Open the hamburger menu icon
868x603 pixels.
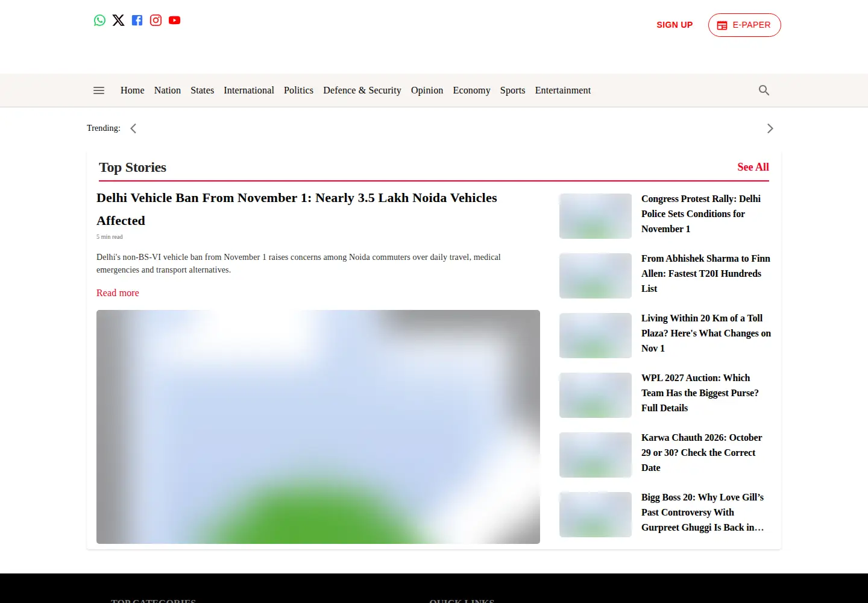point(99,90)
